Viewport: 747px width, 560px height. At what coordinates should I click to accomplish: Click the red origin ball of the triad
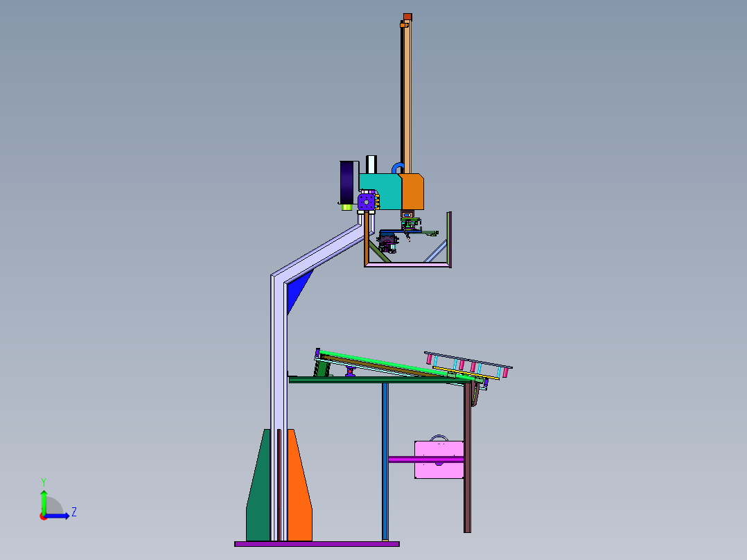coord(43,517)
